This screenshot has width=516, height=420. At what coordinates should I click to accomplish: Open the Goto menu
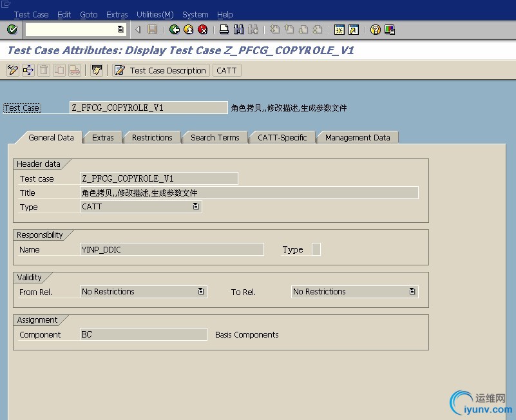(x=88, y=14)
